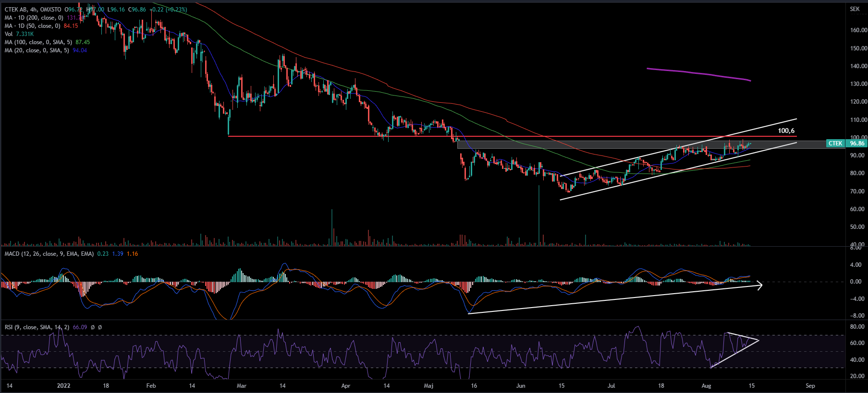This screenshot has width=868, height=393.
Task: Select the purple 200-day MA line
Action: [697, 73]
